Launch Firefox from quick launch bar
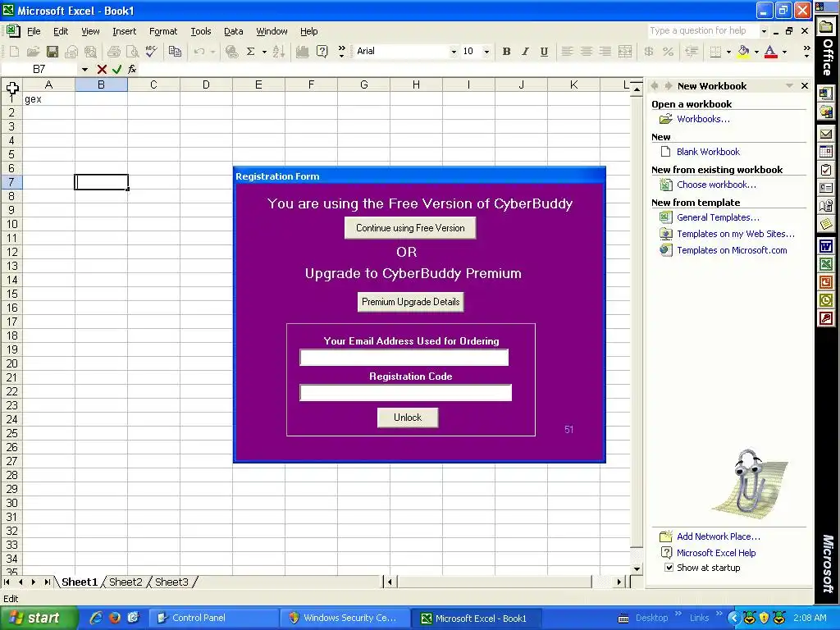This screenshot has height=630, width=840. [x=115, y=618]
